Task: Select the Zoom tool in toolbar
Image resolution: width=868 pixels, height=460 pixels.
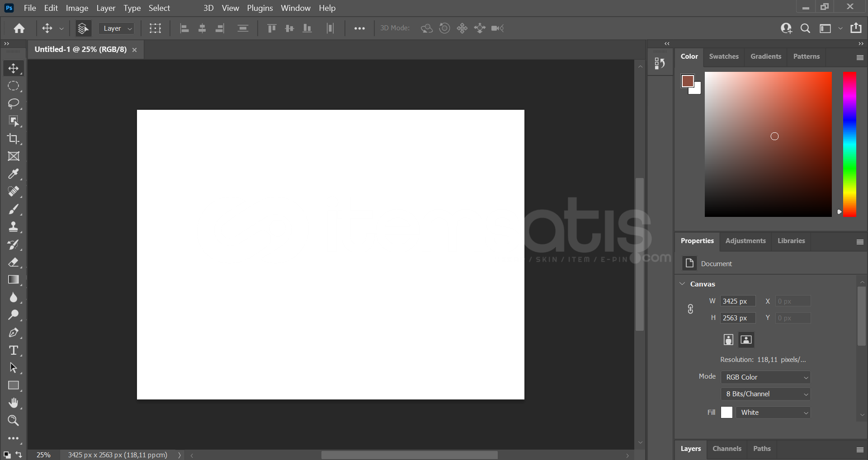Action: [13, 421]
